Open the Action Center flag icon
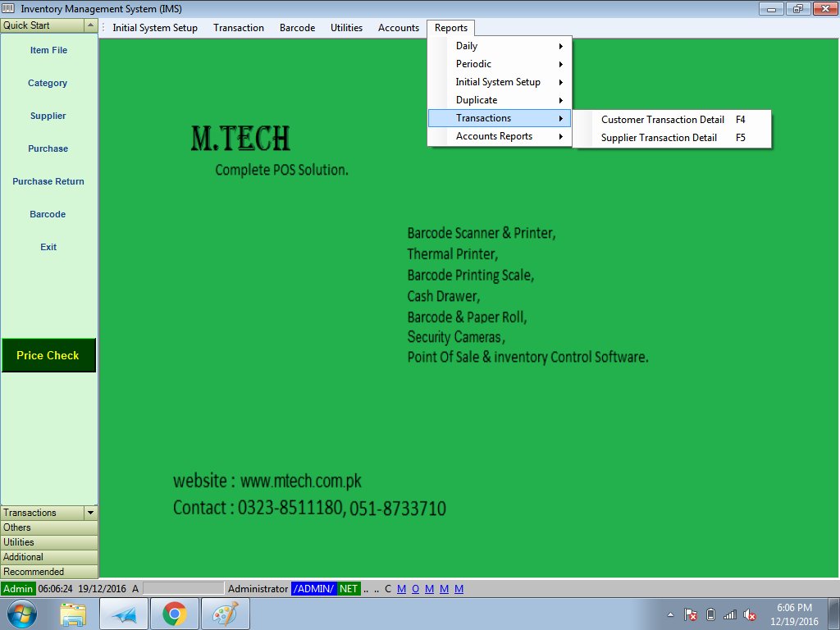 click(691, 614)
